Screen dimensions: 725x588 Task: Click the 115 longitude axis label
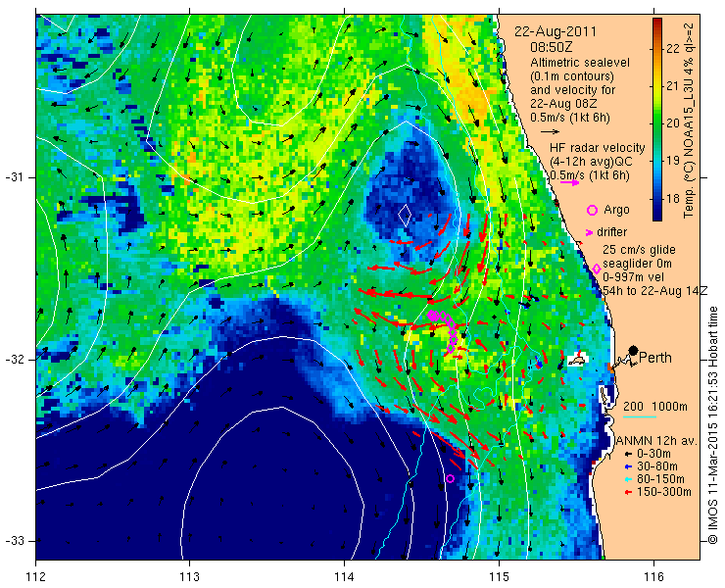499,576
